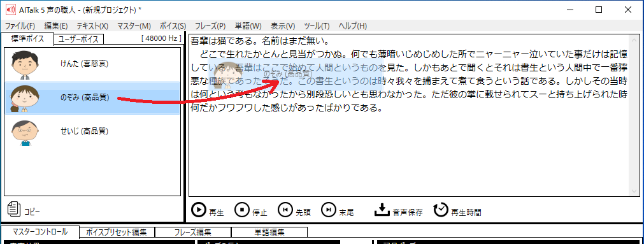This screenshot has width=644, height=244.
Task: Jump to start with 先頭 button
Action: [x=285, y=210]
